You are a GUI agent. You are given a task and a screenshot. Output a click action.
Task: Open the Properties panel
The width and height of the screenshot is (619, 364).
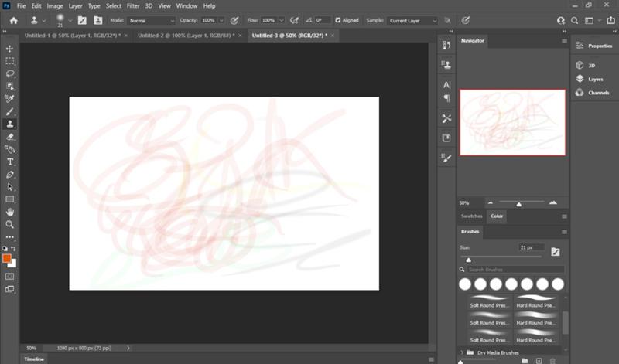point(594,46)
